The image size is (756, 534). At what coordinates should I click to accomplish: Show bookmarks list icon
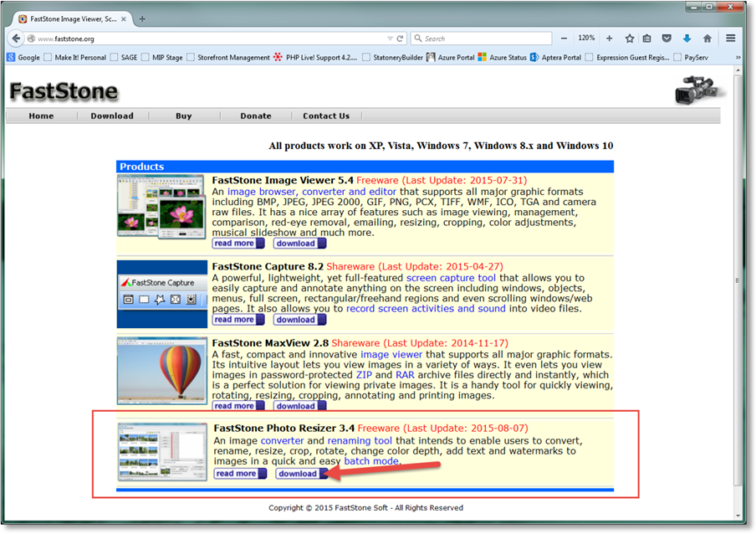click(647, 39)
